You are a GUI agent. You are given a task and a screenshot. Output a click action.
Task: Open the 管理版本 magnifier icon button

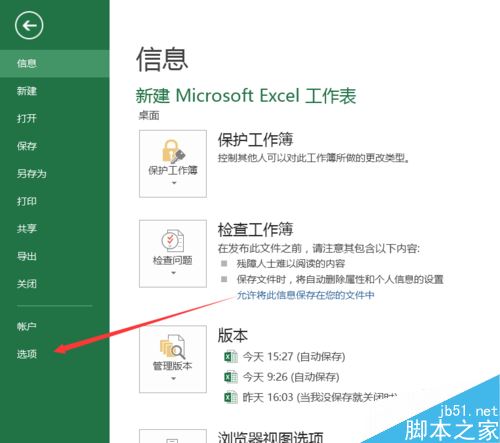tap(173, 359)
